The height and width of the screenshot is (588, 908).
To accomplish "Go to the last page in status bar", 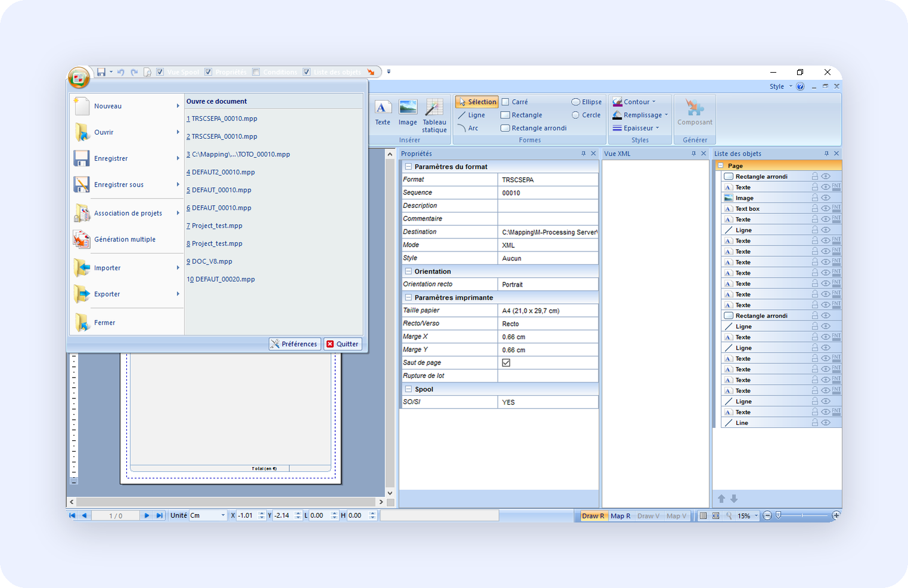I will (159, 515).
